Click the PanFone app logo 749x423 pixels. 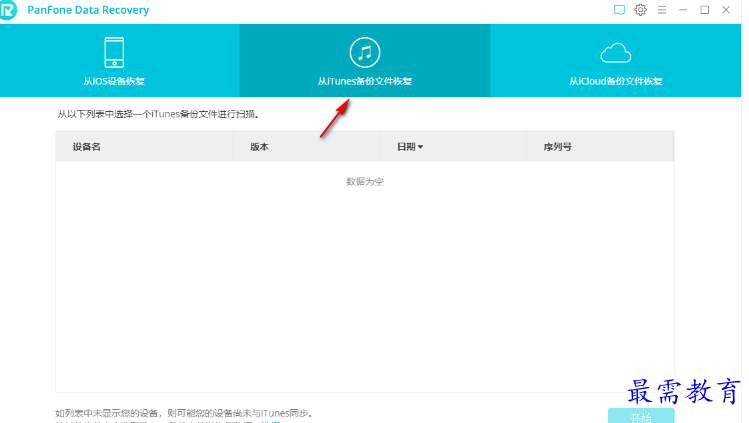tap(8, 10)
